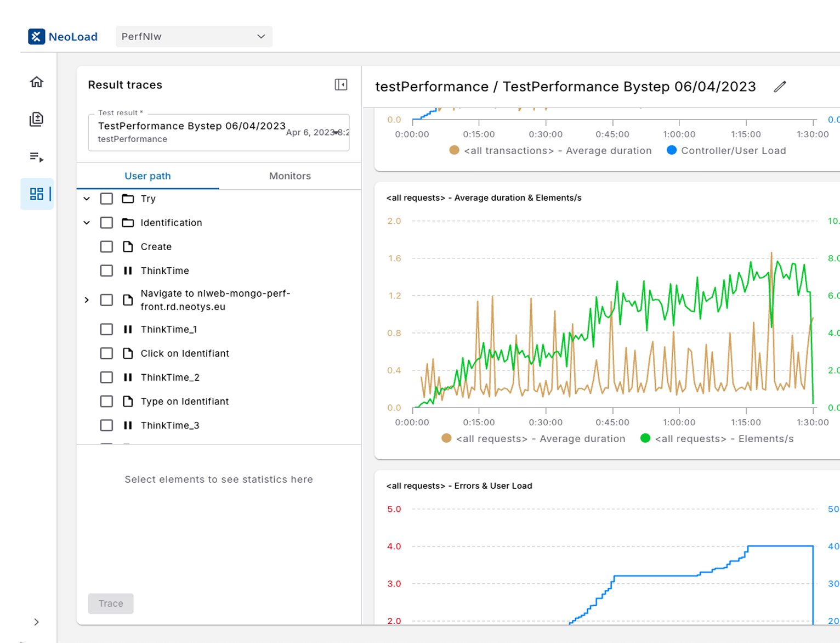The height and width of the screenshot is (643, 840).
Task: Expand the left sidebar with bottom chevron
Action: (36, 622)
